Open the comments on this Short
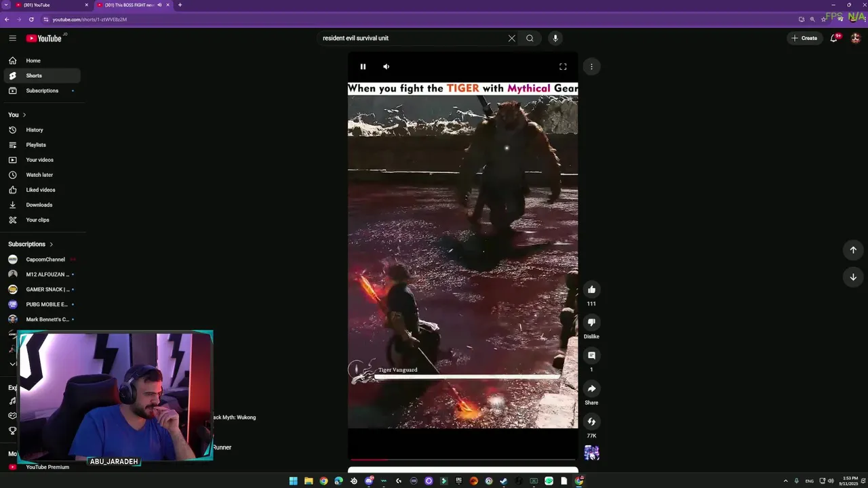Image resolution: width=868 pixels, height=488 pixels. [x=591, y=355]
